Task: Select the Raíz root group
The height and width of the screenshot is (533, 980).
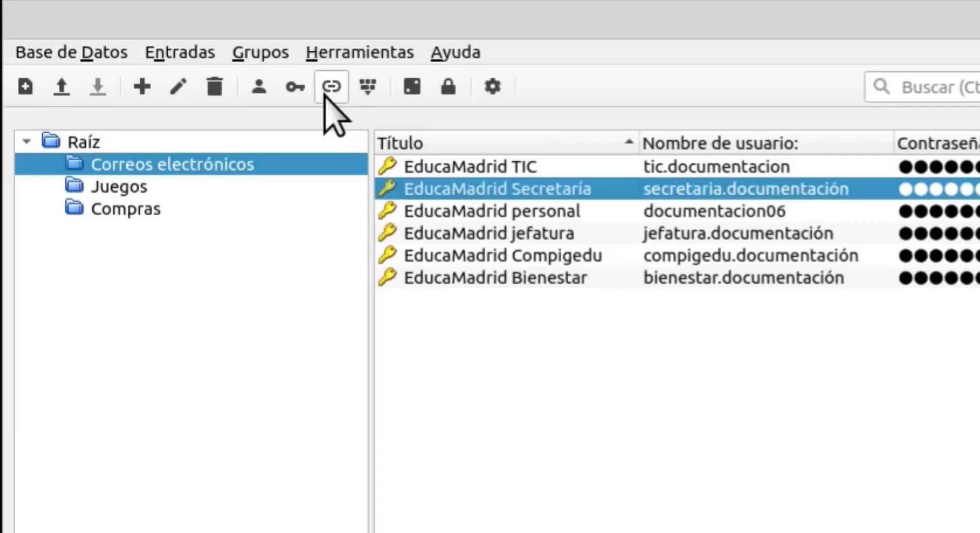Action: pyautogui.click(x=84, y=142)
